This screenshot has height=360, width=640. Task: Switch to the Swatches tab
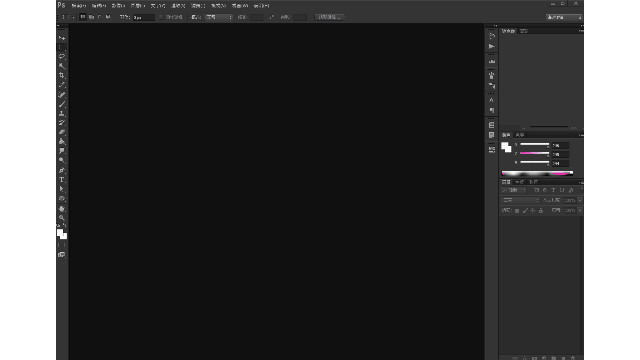click(520, 135)
